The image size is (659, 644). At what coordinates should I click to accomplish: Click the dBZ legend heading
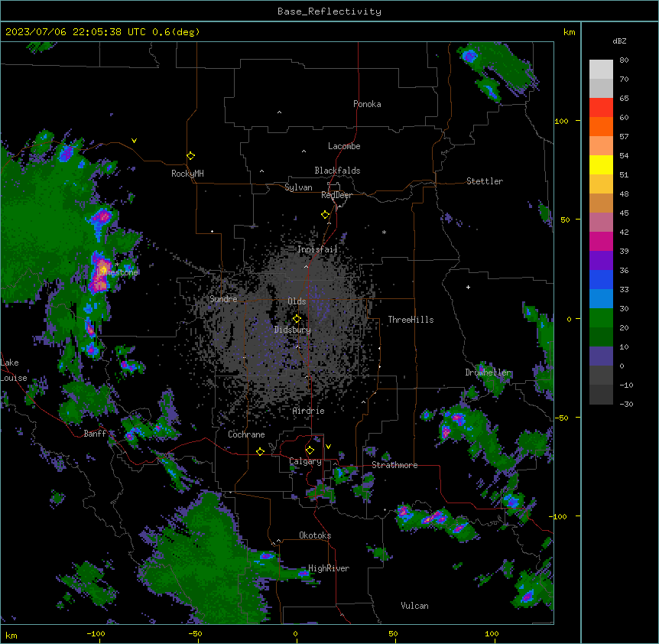tap(619, 41)
